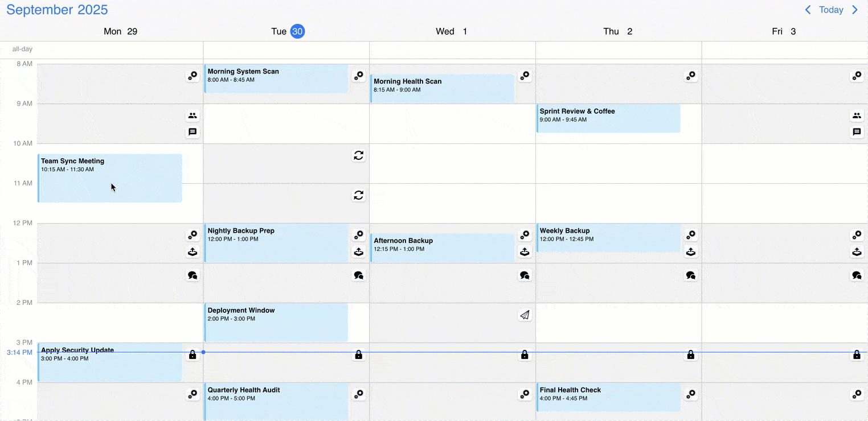The width and height of the screenshot is (868, 421).
Task: Open the Quarterly Health Audit event
Action: point(276,401)
